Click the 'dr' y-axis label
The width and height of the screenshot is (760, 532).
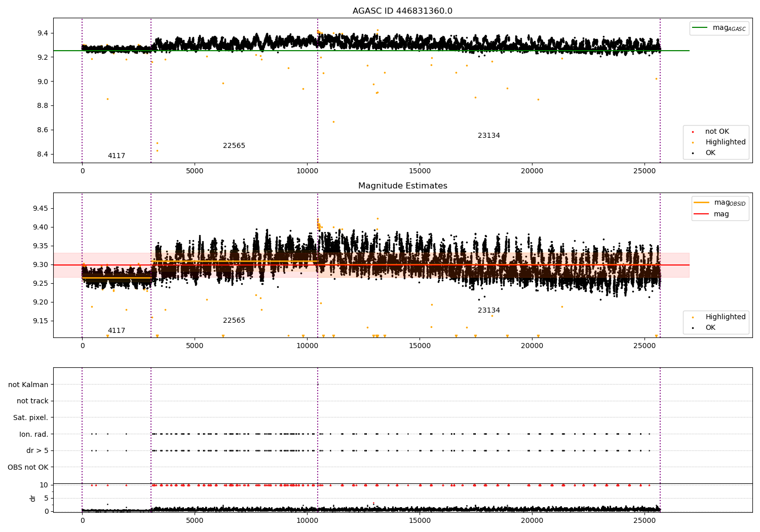tap(33, 498)
